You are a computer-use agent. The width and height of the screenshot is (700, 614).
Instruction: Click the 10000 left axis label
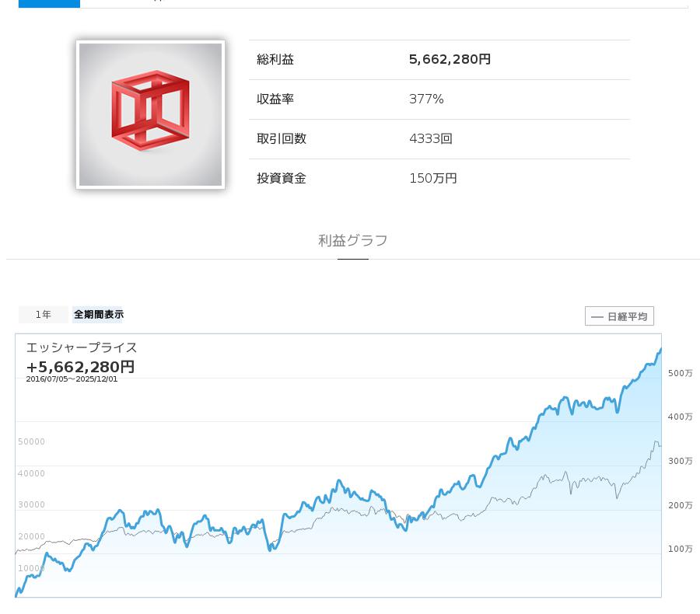(31, 569)
